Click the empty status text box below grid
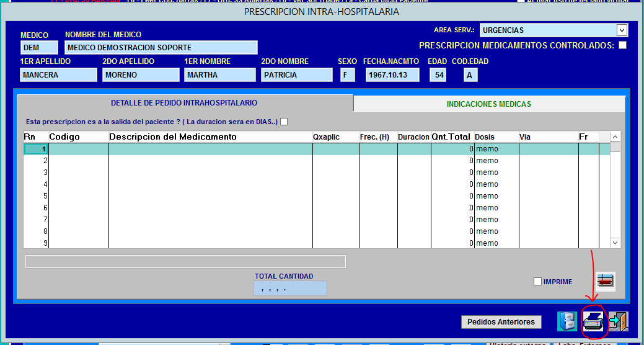 (x=186, y=261)
